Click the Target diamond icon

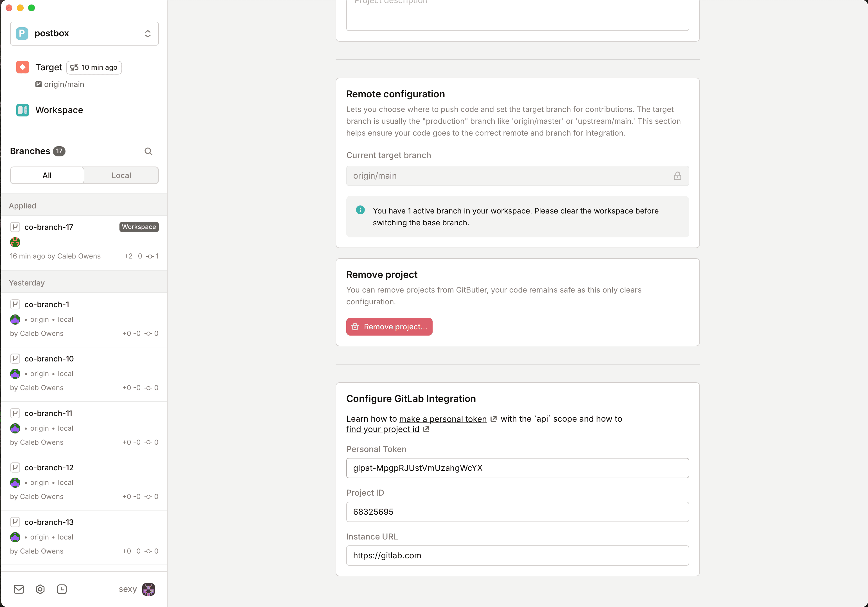pos(23,67)
